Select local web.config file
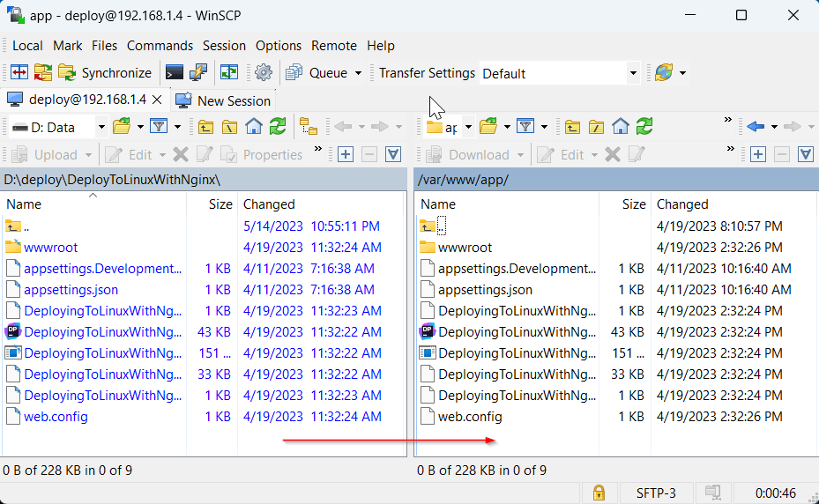The width and height of the screenshot is (819, 504). coord(56,417)
